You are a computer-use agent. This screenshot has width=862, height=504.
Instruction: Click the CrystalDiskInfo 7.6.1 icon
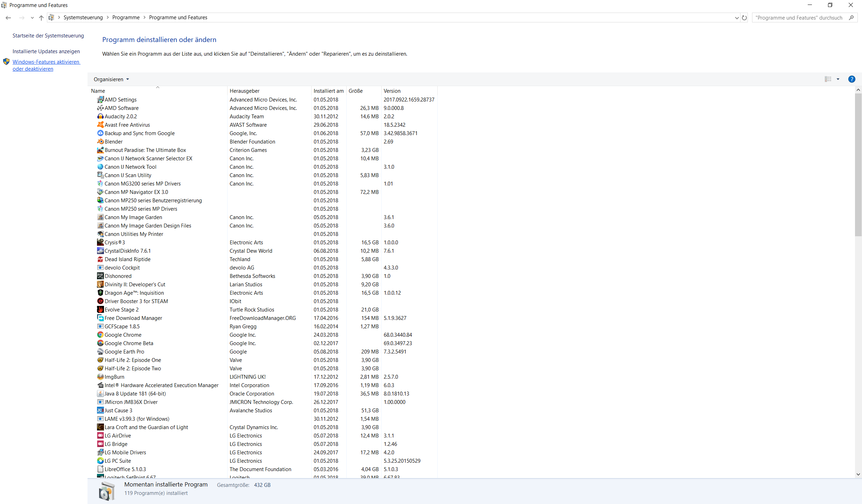click(100, 251)
